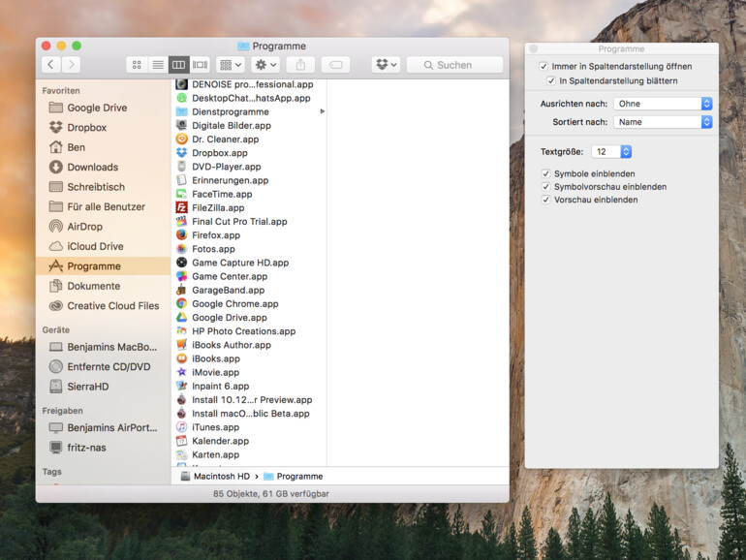Select iCloud Drive in sidebar
Screen dimensions: 746x560
click(95, 246)
